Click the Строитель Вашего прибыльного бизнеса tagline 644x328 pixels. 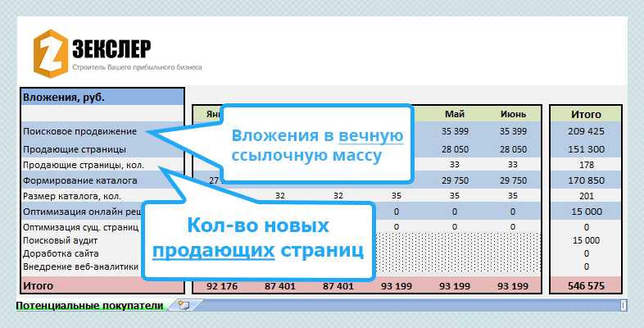pos(137,67)
